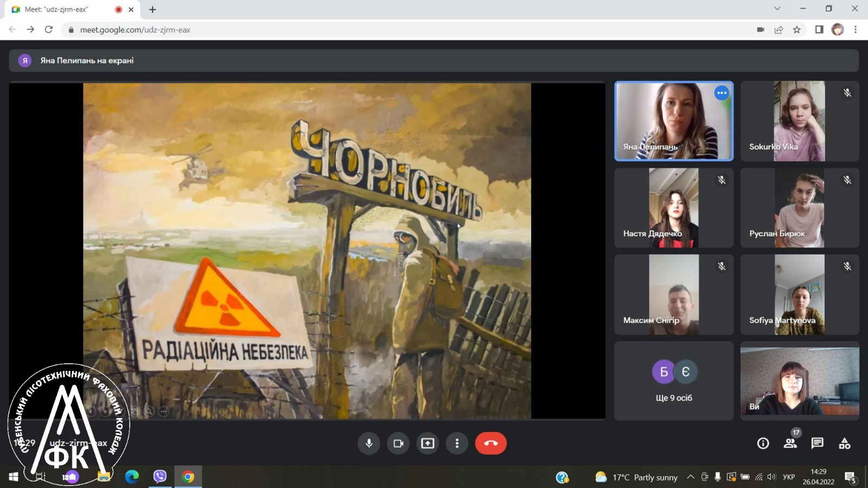Image resolution: width=868 pixels, height=488 pixels.
Task: Click the muted mic icon on Sofiya Martynova's tile
Action: coord(847,266)
